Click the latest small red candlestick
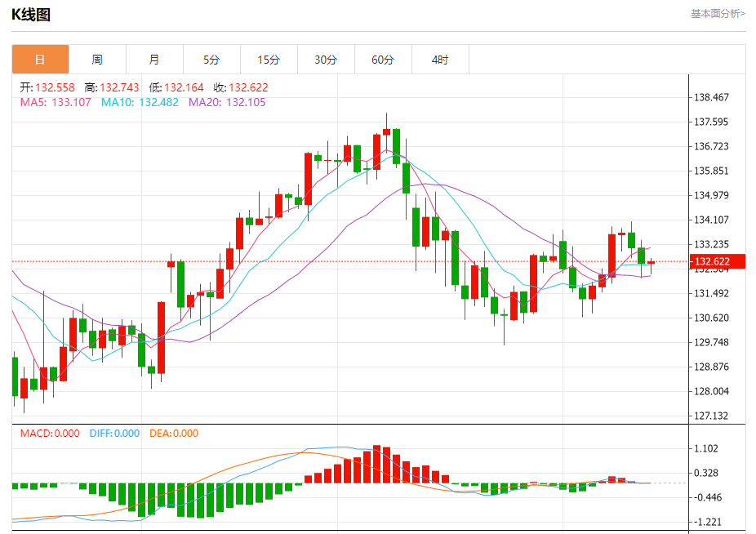The height and width of the screenshot is (534, 756). [651, 262]
